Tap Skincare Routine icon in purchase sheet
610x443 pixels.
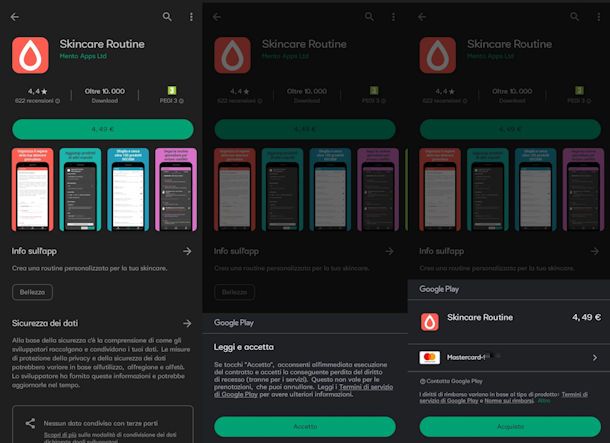pos(429,322)
